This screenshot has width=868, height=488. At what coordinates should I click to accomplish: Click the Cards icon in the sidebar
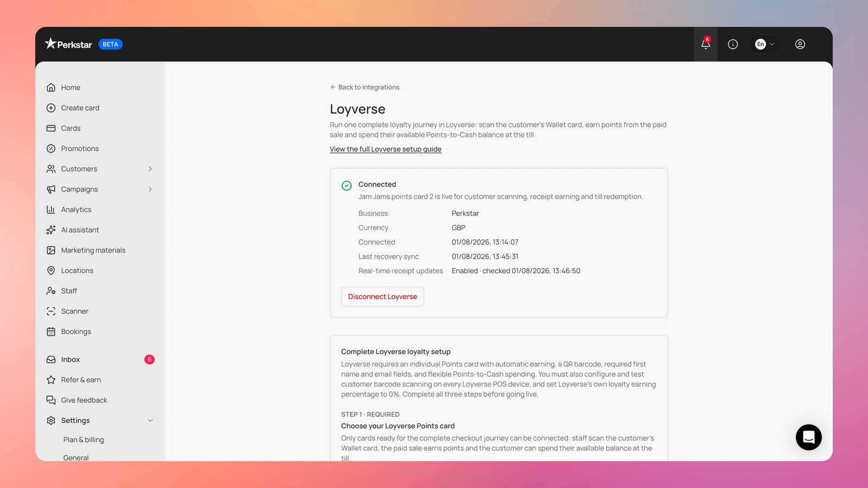click(51, 128)
